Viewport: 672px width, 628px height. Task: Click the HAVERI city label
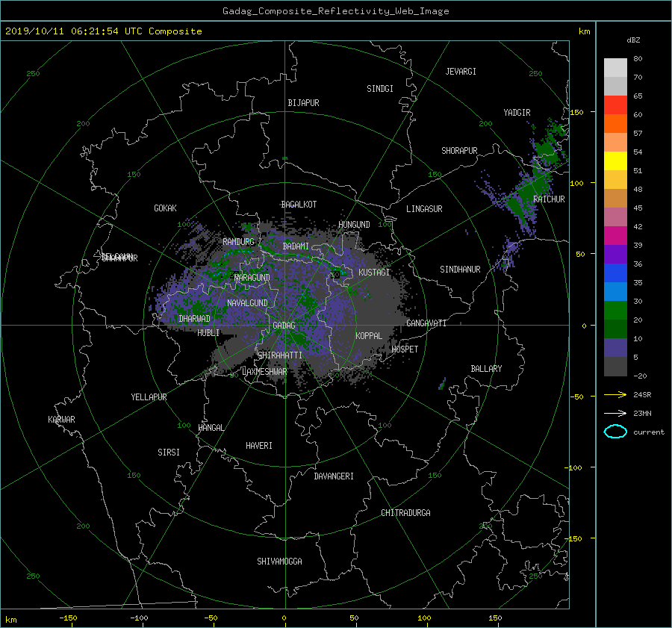259,446
